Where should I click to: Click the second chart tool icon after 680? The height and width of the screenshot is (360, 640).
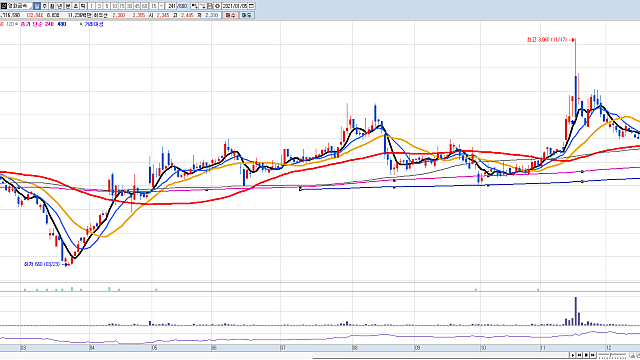tap(203, 6)
